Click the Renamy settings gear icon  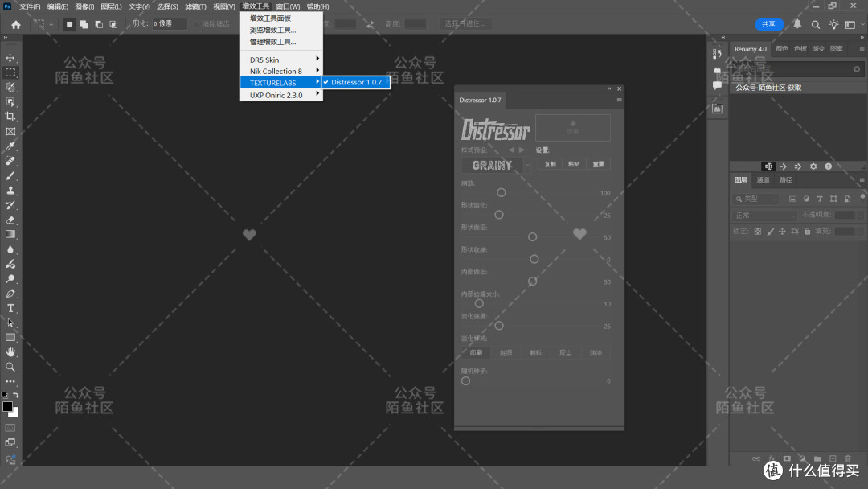click(x=813, y=166)
